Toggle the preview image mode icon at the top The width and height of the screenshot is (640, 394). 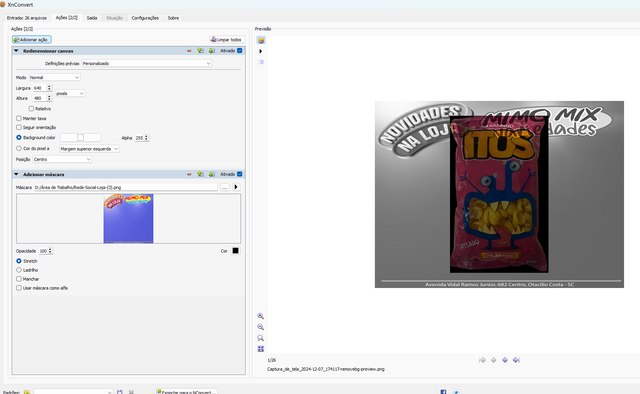coord(261,40)
